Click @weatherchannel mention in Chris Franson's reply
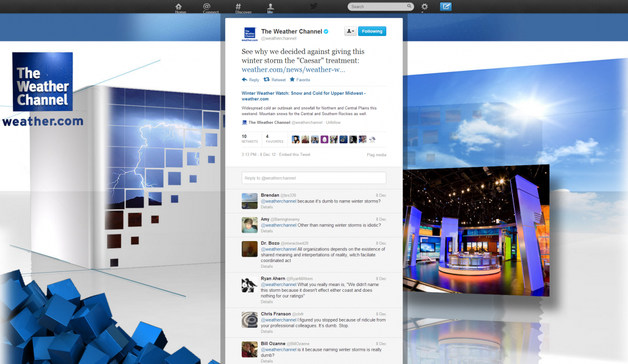628x364 pixels. click(278, 320)
